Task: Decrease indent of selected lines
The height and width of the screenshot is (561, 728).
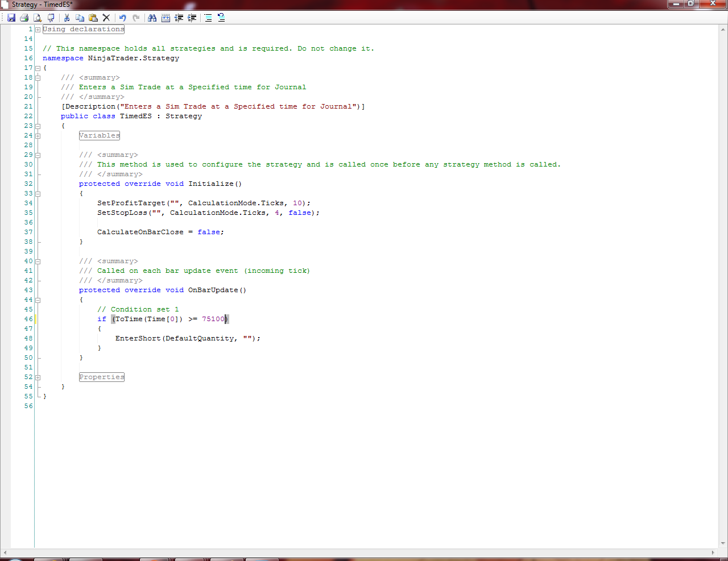Action: click(x=179, y=18)
